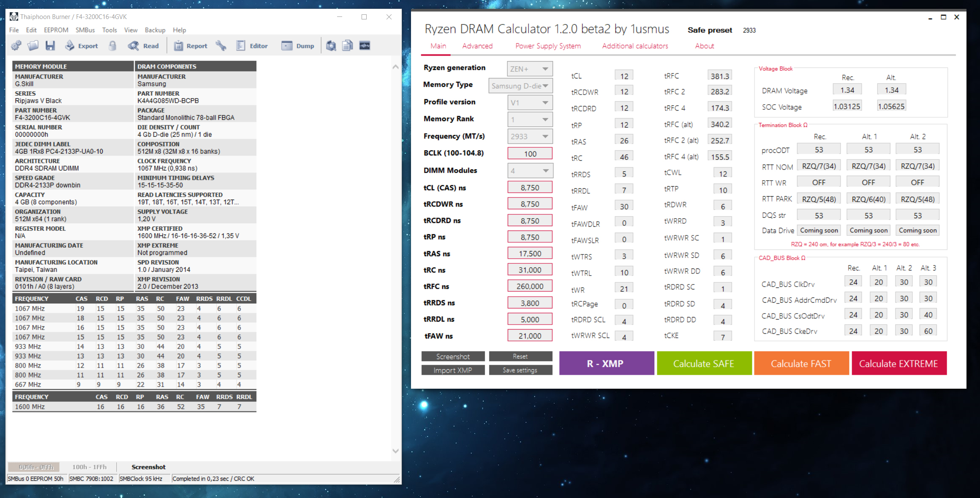Edit the BCLK value field
Viewport: 980px width, 498px height.
pos(530,153)
